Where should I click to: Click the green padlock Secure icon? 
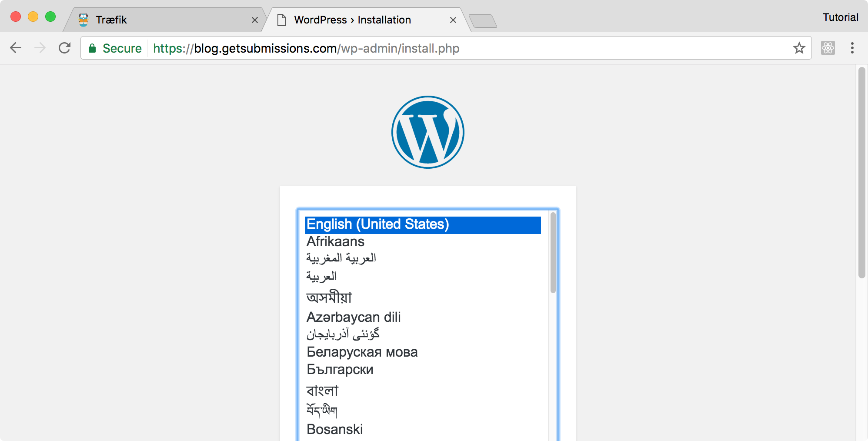point(92,48)
